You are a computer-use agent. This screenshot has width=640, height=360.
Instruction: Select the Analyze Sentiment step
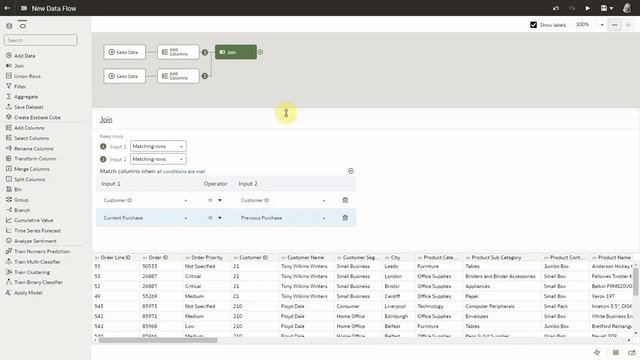31,241
